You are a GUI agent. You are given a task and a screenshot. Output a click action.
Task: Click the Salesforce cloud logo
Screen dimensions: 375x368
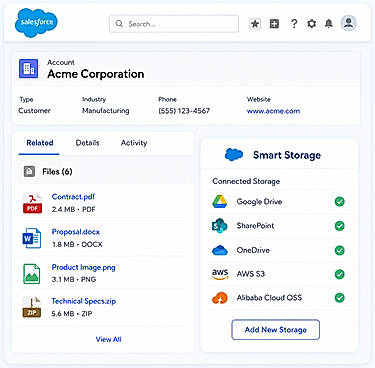(x=36, y=22)
